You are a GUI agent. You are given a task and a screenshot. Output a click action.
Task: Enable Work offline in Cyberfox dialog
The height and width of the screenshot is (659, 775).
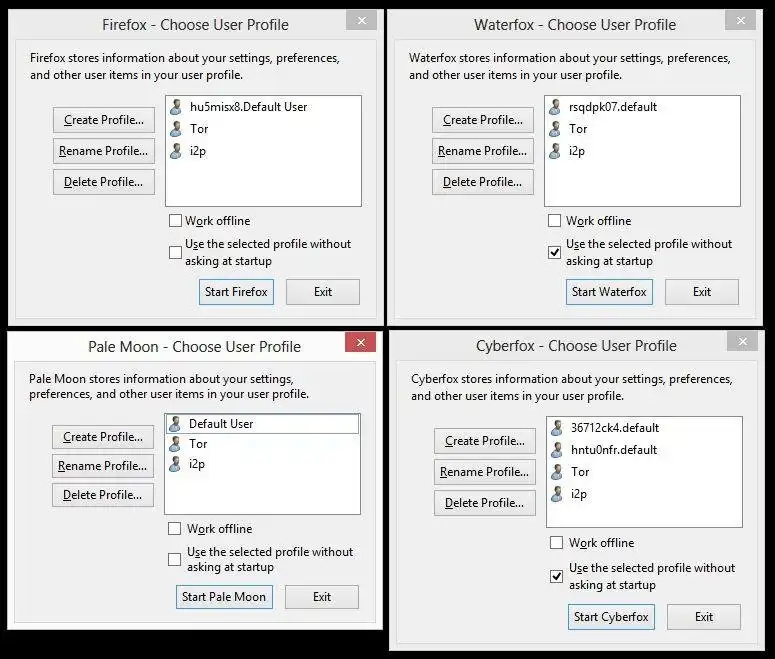tap(557, 543)
